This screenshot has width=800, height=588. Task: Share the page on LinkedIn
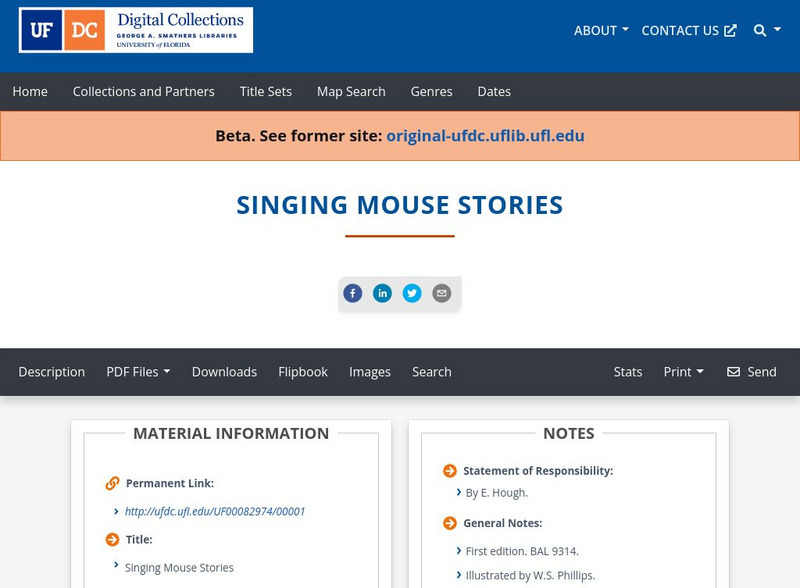click(x=383, y=293)
